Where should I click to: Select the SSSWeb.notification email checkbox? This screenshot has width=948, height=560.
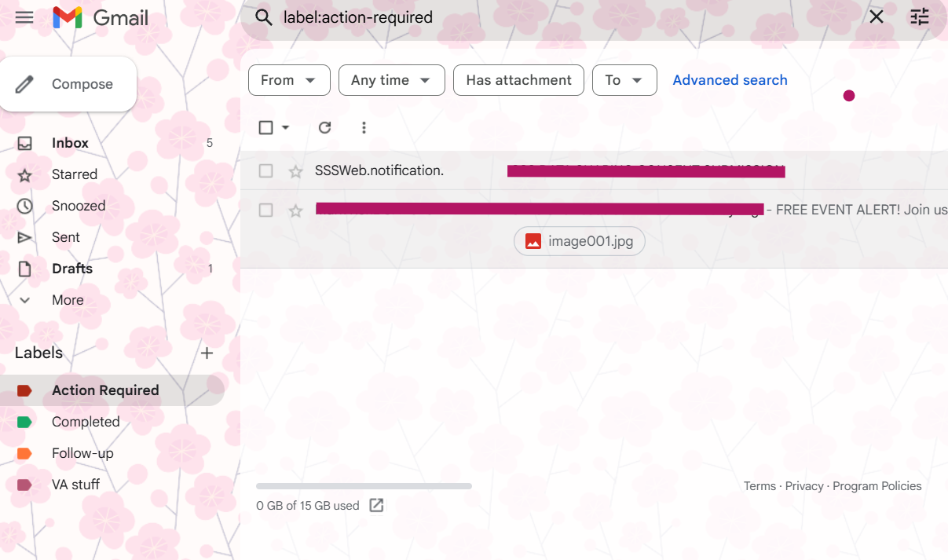click(x=266, y=170)
